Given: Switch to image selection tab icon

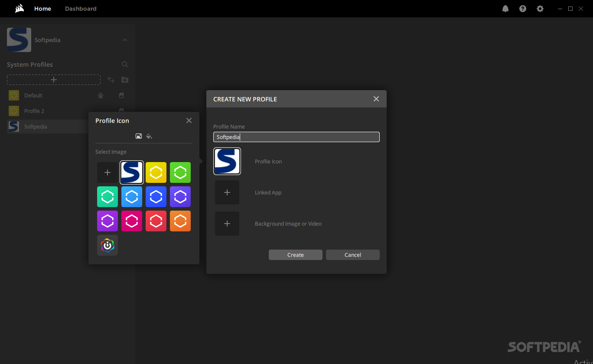Looking at the screenshot, I should pyautogui.click(x=139, y=136).
